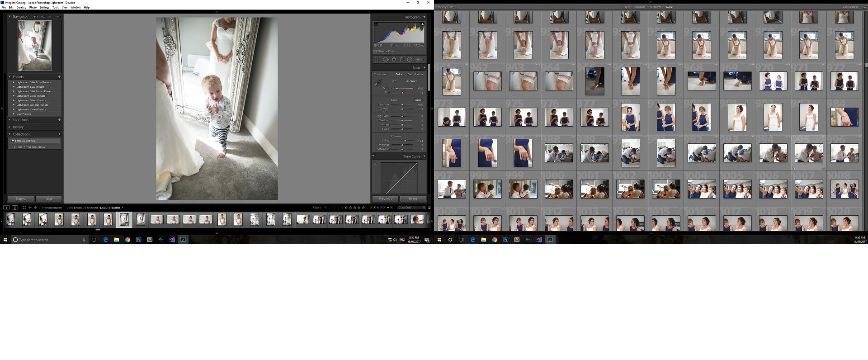Open the WB 'As Shot' dropdown
The height and width of the screenshot is (360, 868).
click(x=412, y=81)
